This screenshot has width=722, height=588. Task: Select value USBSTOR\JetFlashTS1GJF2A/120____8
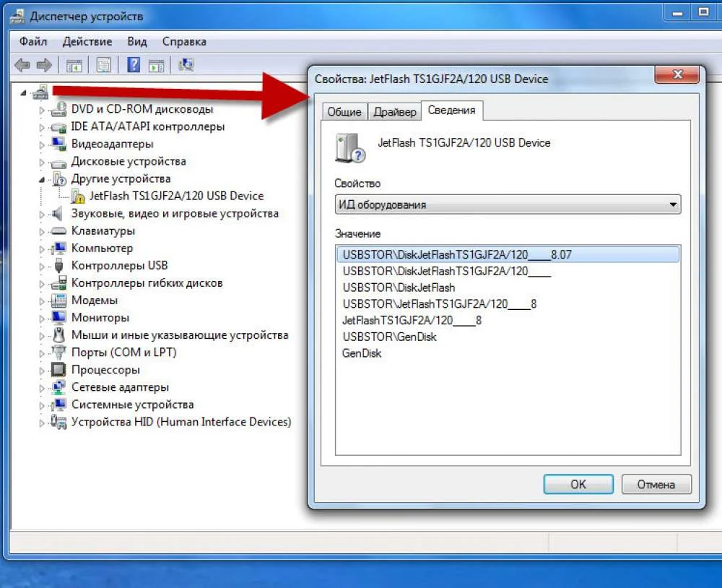(x=440, y=304)
